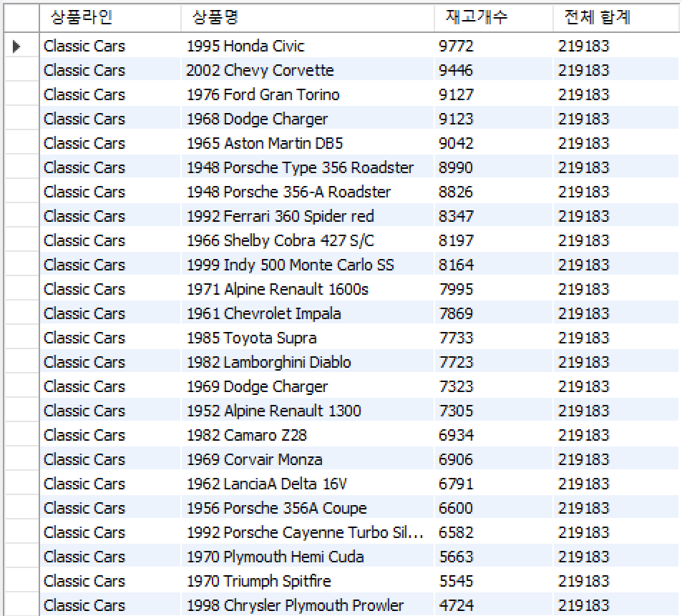Click the stock value 6582
The height and width of the screenshot is (616, 682).
[x=456, y=533]
